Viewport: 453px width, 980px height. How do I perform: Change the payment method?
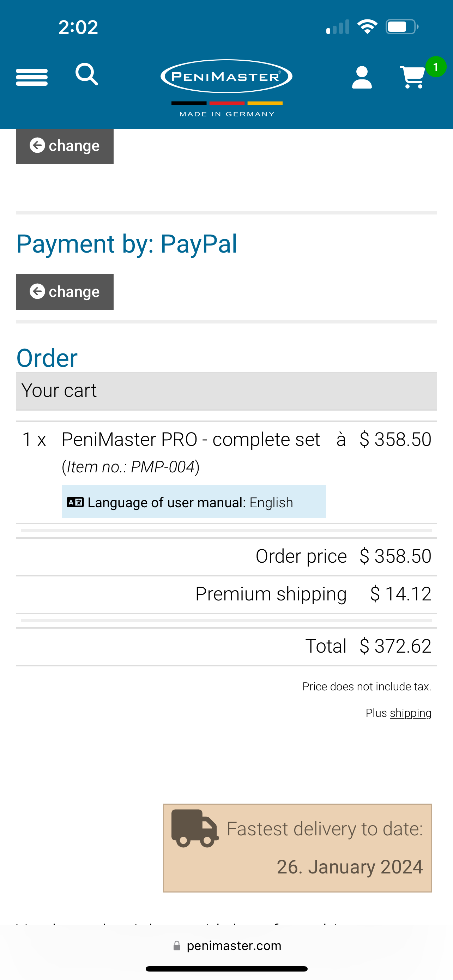click(65, 292)
